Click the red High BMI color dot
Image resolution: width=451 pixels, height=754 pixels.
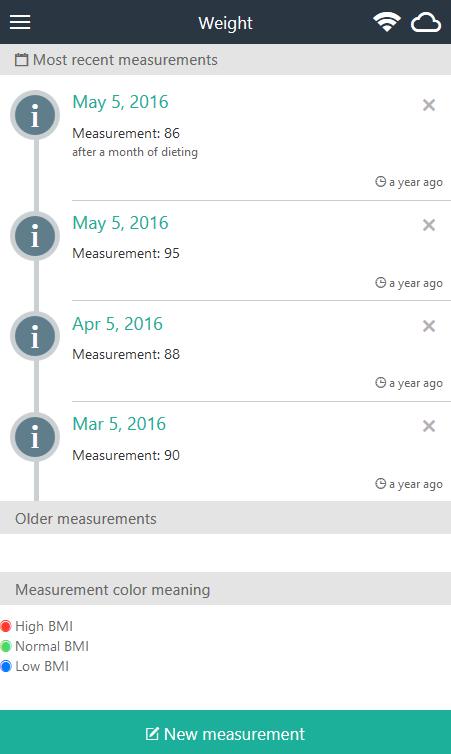point(6,626)
